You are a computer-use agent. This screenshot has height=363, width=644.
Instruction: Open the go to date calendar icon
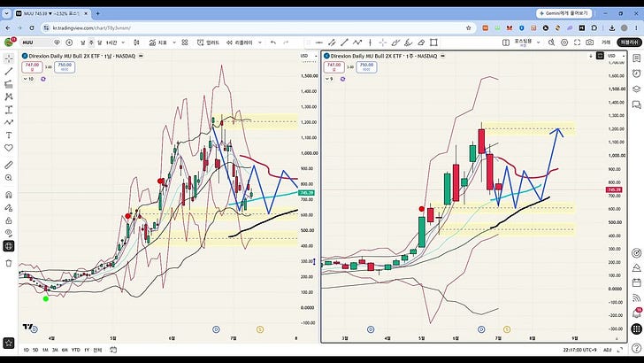tap(113, 350)
